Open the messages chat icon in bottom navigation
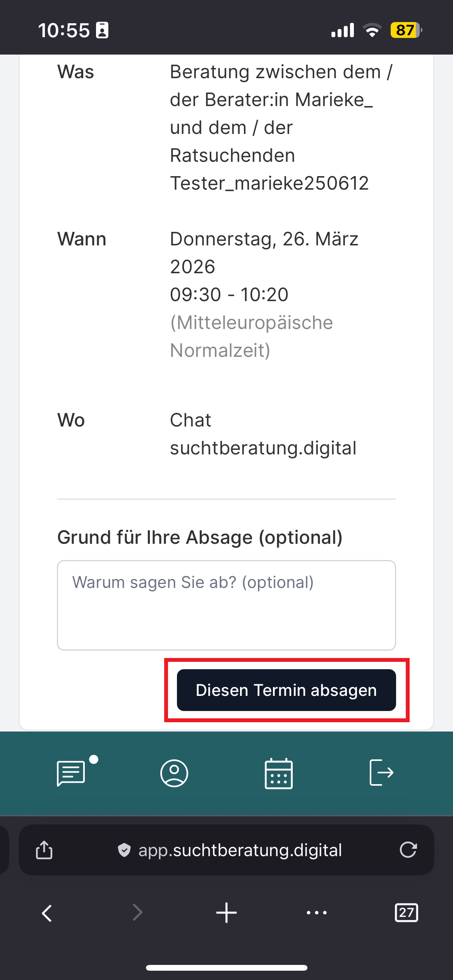The image size is (453, 980). pyautogui.click(x=72, y=773)
